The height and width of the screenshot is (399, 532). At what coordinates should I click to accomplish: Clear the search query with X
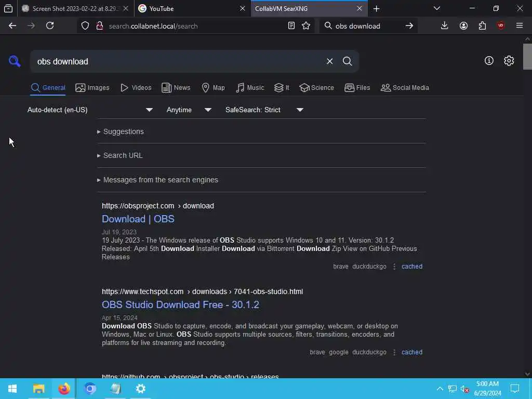tap(329, 61)
